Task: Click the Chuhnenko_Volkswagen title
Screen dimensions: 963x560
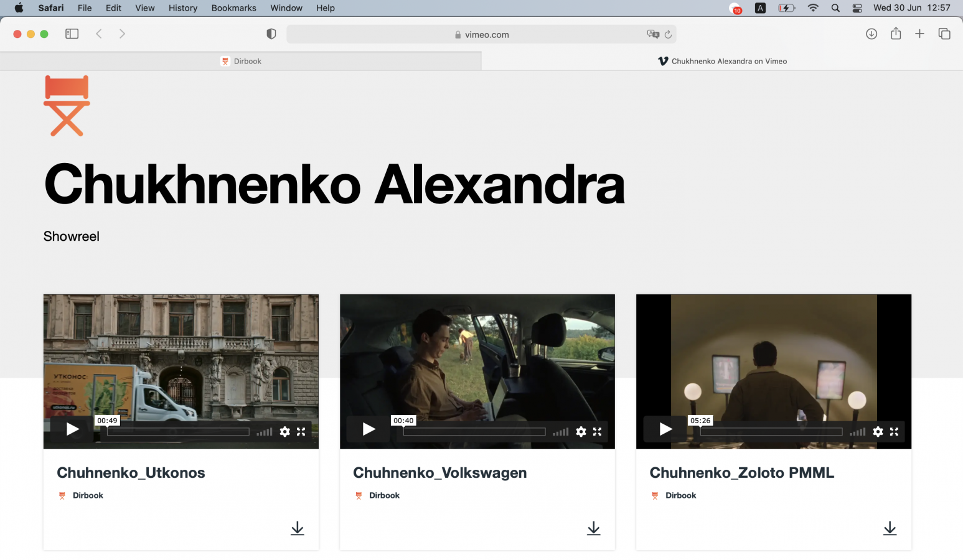Action: tap(440, 473)
